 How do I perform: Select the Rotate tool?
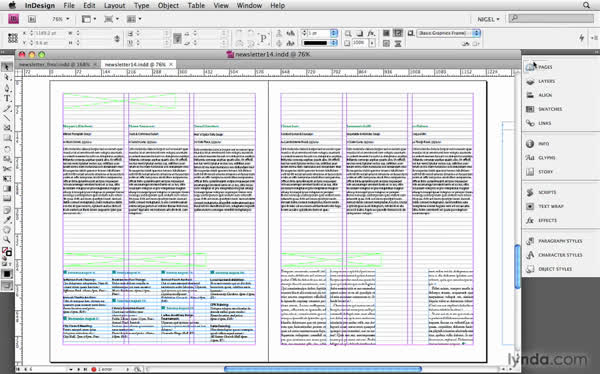[7, 149]
